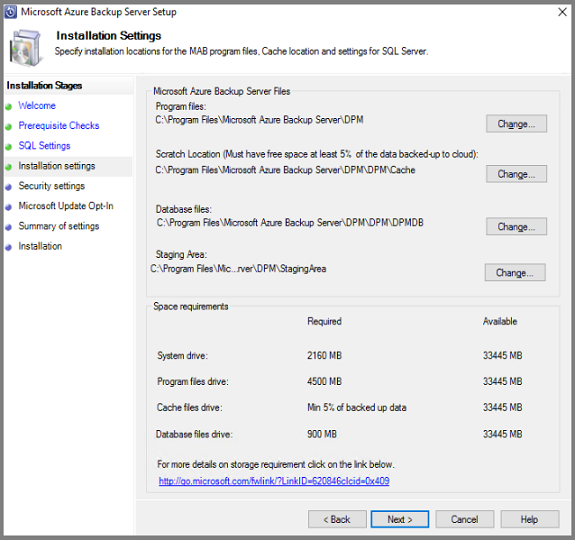The image size is (575, 540).
Task: Open the storage requirement details link
Action: click(x=274, y=481)
